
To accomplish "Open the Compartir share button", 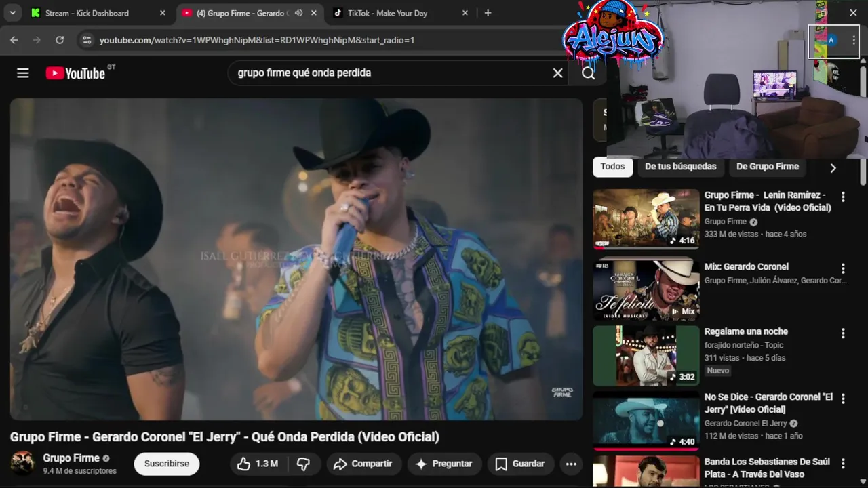I will 363,464.
